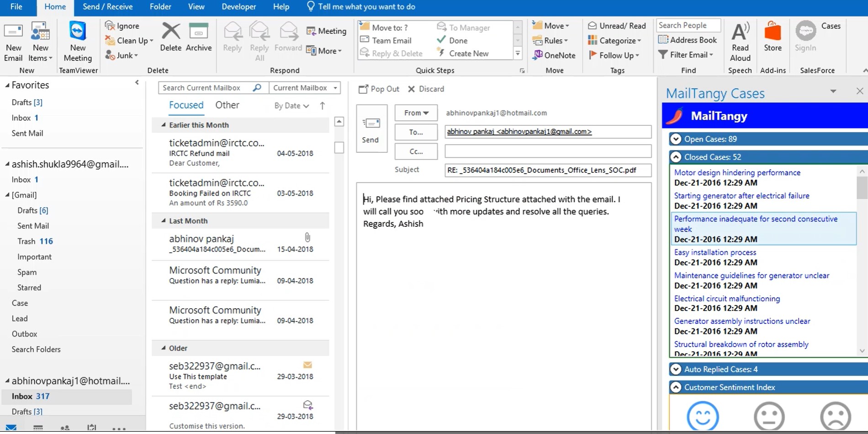Collapse the Favorites folder group
This screenshot has width=868, height=434.
[7, 85]
